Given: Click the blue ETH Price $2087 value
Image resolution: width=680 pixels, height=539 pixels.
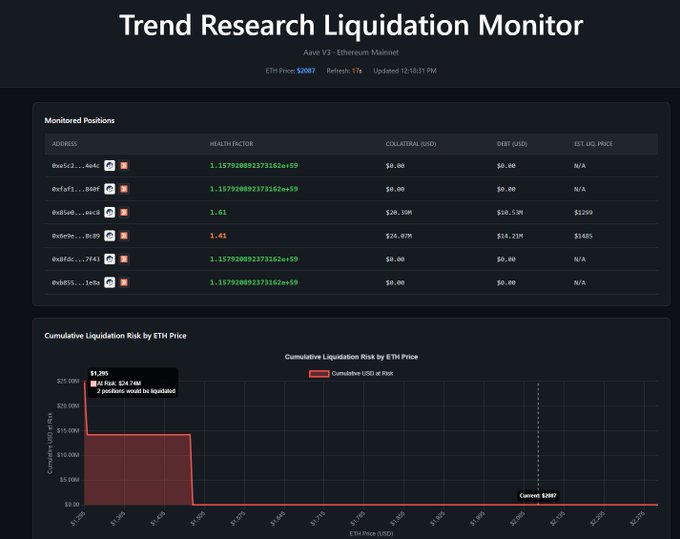Looking at the screenshot, I should point(306,71).
